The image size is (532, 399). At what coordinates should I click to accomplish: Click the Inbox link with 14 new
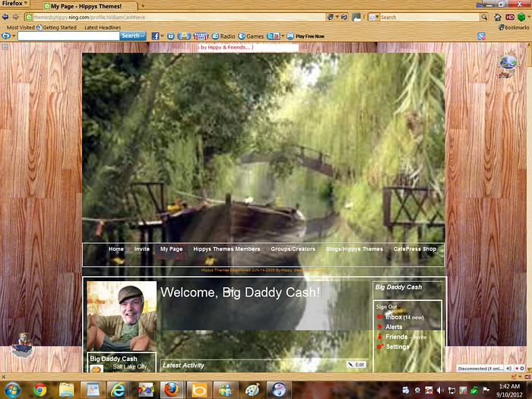(394, 317)
